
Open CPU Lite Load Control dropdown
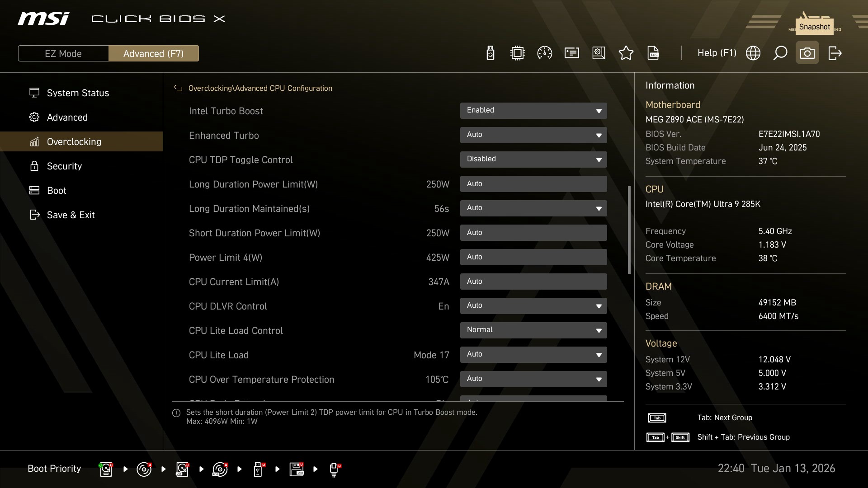533,330
